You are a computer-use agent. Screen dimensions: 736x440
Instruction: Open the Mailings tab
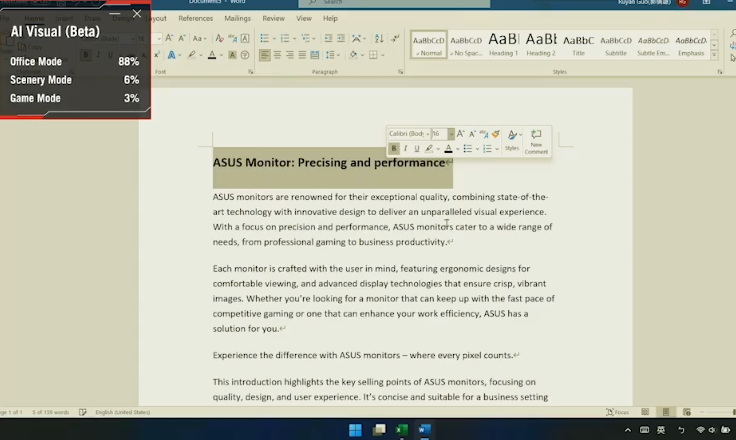click(x=237, y=18)
